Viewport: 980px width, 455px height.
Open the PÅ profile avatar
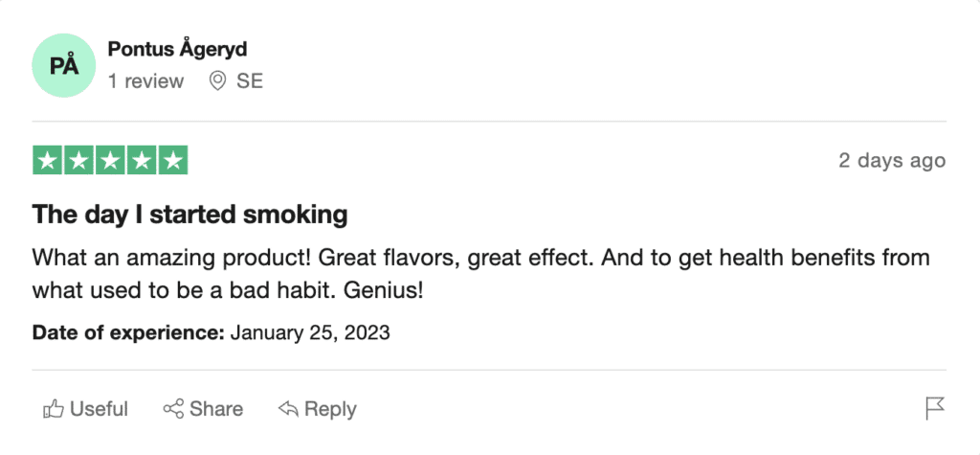66,66
